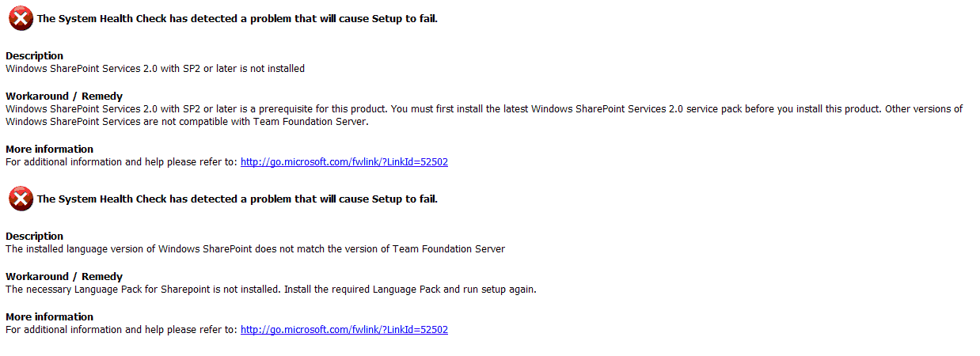Click the second Workaround / Remedy label
The height and width of the screenshot is (356, 980).
point(64,277)
